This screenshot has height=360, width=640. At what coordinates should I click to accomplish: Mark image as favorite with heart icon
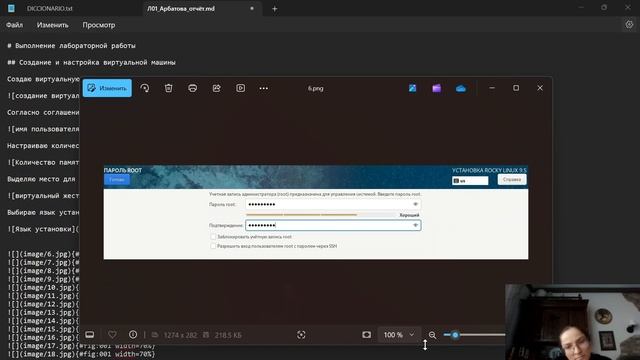(x=112, y=335)
